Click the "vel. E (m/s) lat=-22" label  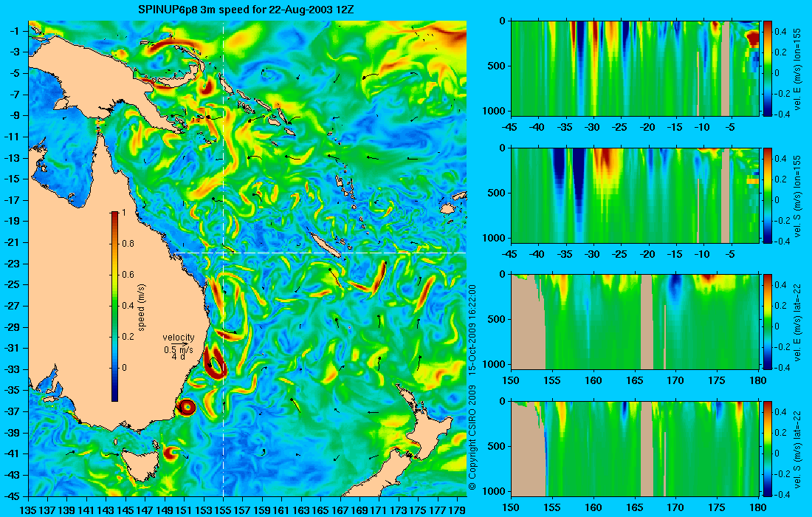click(799, 322)
